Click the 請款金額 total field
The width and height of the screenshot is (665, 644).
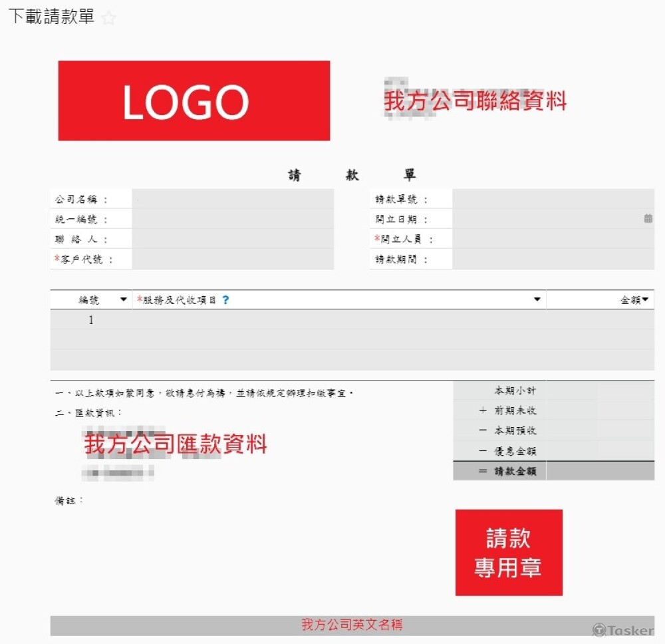(x=600, y=471)
